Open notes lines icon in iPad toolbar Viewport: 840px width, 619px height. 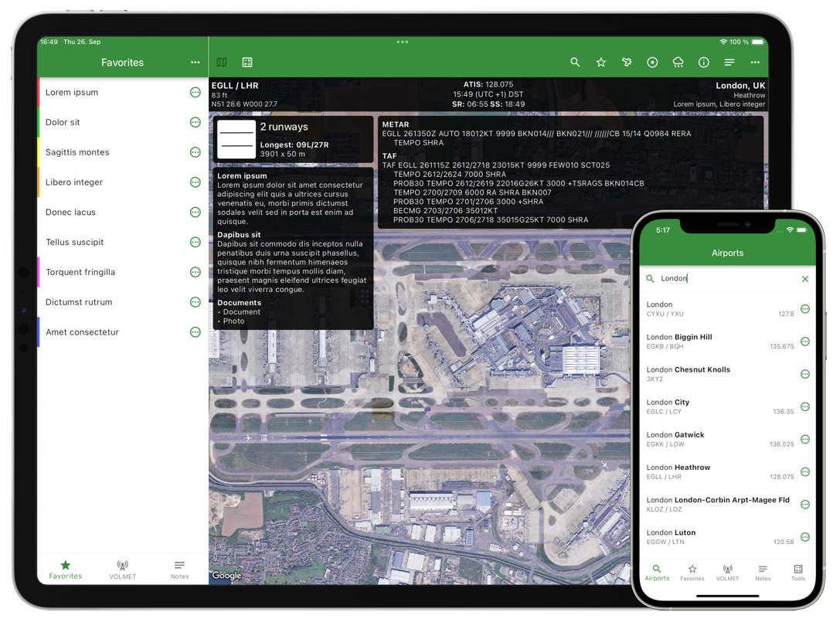(x=729, y=62)
